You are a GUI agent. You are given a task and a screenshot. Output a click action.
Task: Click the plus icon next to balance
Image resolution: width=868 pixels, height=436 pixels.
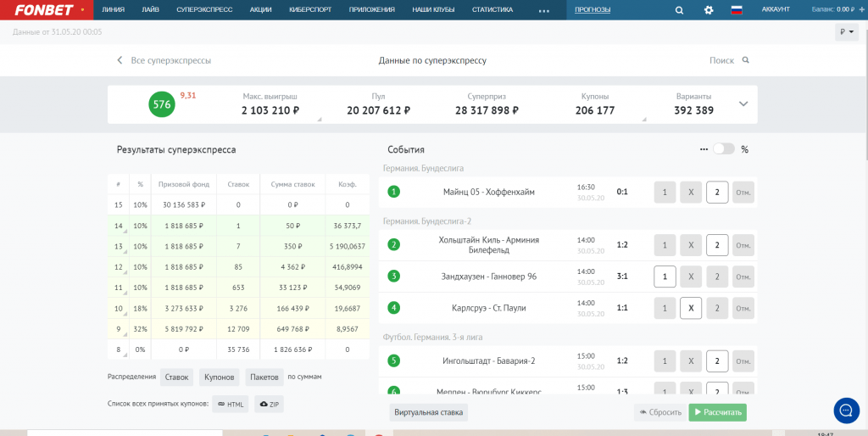[x=862, y=9]
